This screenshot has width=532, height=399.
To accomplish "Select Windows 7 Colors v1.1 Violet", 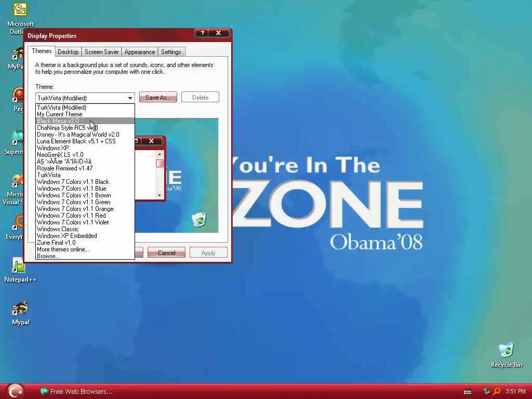I will point(85,222).
